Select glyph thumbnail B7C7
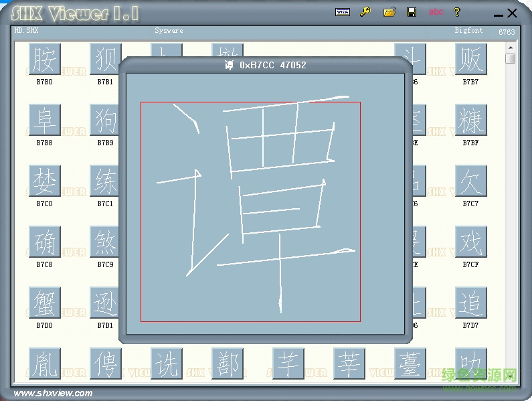The width and height of the screenshot is (532, 401). tap(471, 181)
